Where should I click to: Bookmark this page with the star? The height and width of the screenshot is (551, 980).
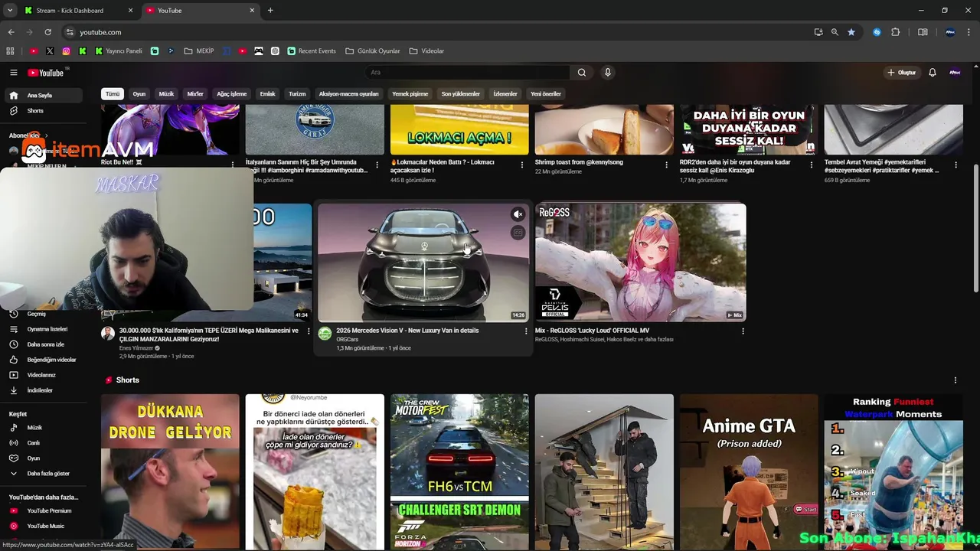(851, 32)
